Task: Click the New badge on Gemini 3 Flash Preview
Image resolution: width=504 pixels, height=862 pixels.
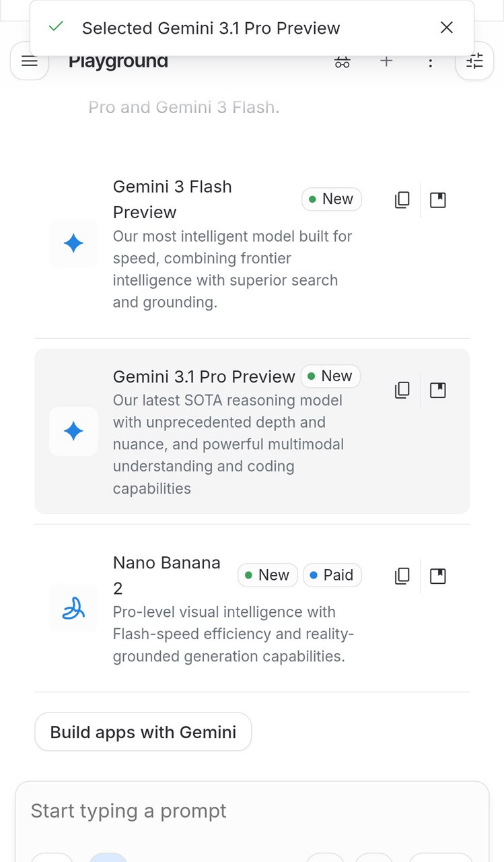Action: point(331,199)
